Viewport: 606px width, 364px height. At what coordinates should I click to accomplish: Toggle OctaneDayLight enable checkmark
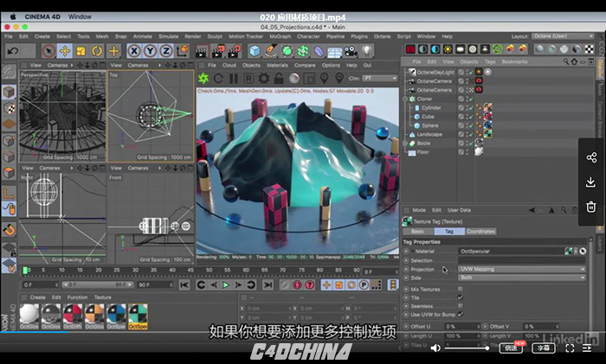click(x=471, y=72)
